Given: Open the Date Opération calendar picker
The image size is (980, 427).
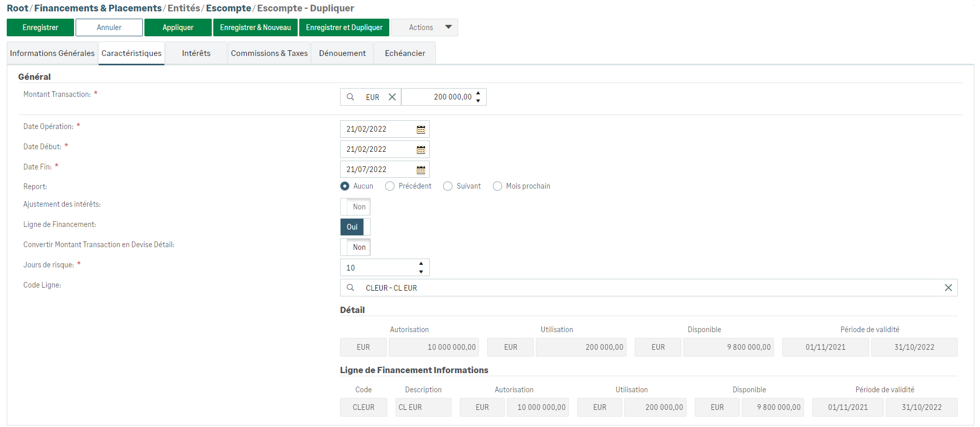Looking at the screenshot, I should (421, 130).
